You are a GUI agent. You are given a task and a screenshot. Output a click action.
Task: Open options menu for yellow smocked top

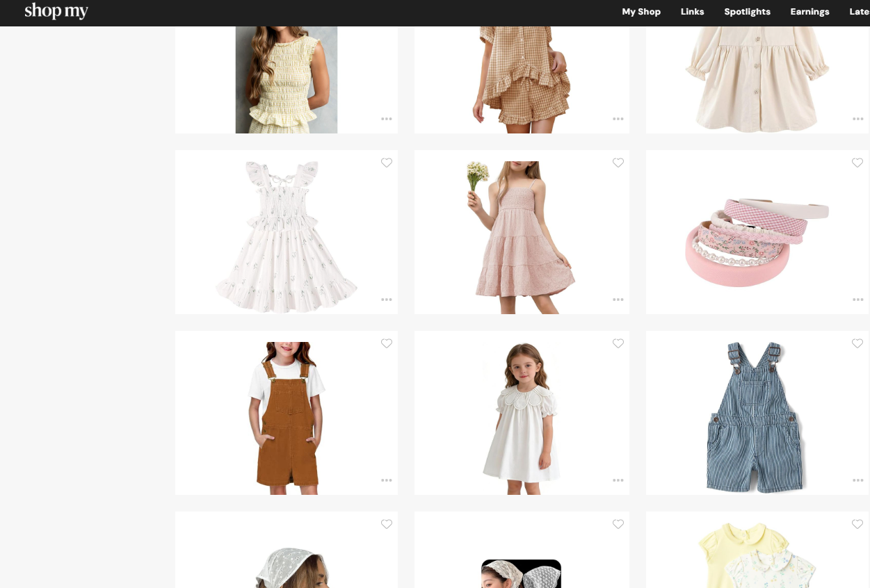(x=387, y=119)
